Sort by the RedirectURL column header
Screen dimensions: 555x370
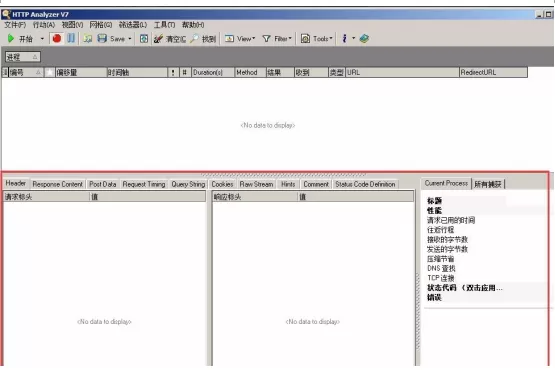point(493,73)
